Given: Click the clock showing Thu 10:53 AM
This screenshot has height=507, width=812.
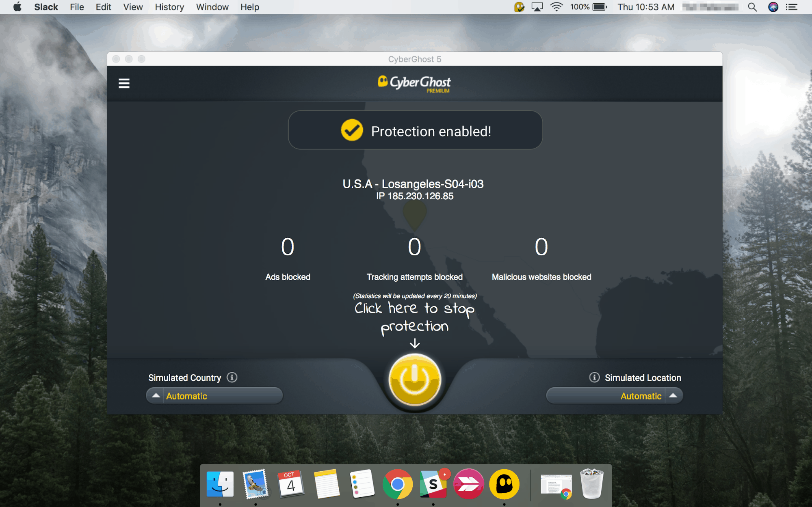Looking at the screenshot, I should pyautogui.click(x=646, y=7).
